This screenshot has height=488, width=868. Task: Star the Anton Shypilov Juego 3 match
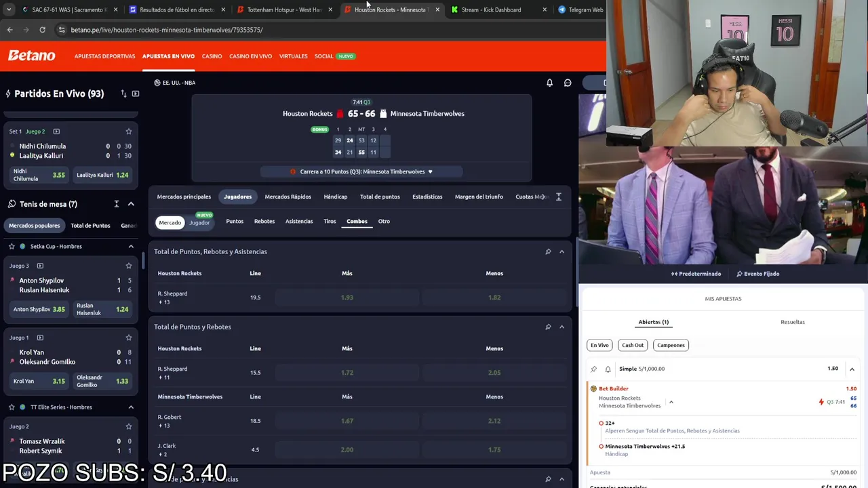pyautogui.click(x=128, y=266)
